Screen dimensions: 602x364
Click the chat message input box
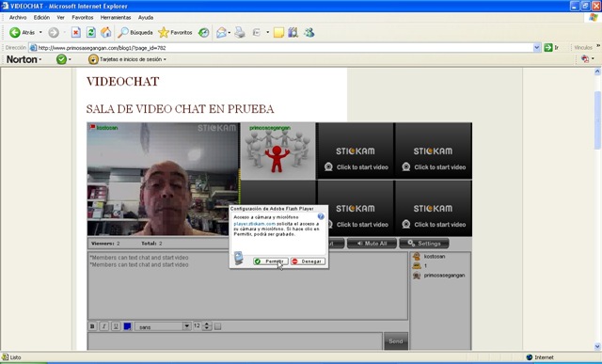tap(235, 341)
